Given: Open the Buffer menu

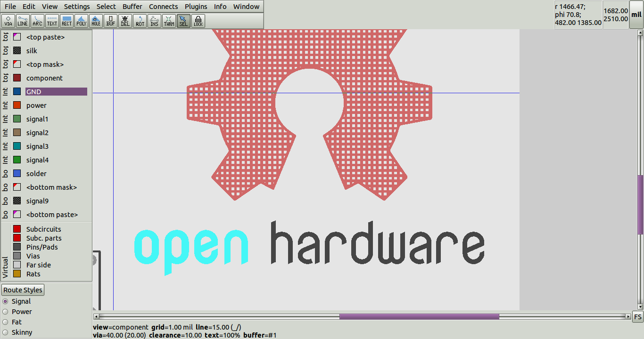Looking at the screenshot, I should [x=132, y=7].
